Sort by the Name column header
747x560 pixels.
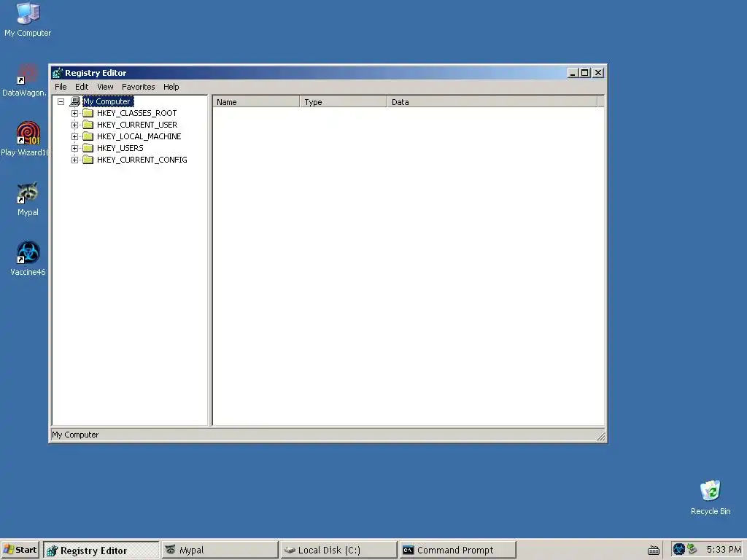256,102
